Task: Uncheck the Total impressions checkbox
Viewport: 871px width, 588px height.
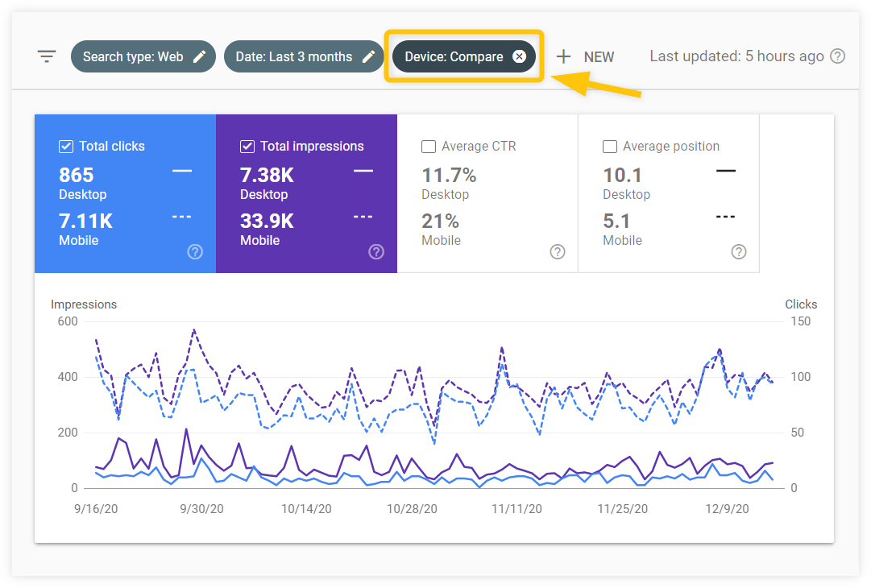Action: (x=248, y=147)
